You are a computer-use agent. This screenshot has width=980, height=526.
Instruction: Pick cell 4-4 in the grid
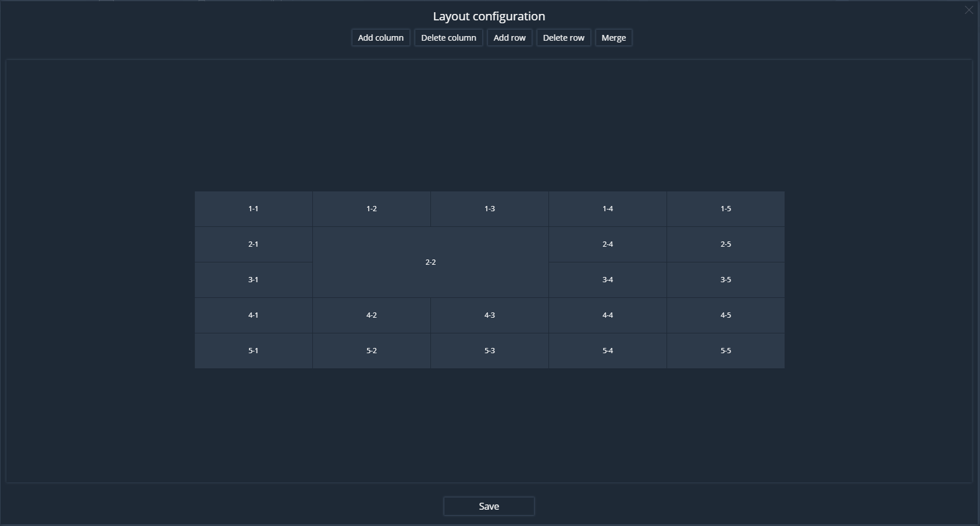point(607,315)
